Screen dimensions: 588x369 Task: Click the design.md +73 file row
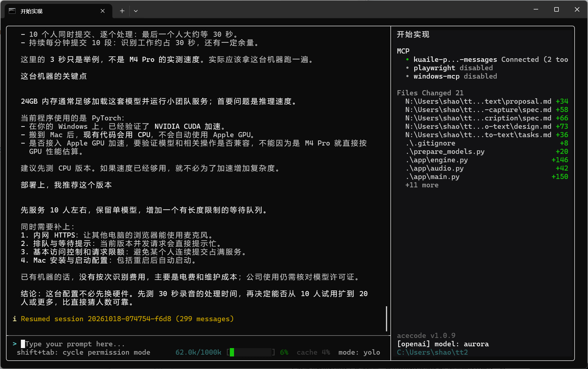coord(487,126)
